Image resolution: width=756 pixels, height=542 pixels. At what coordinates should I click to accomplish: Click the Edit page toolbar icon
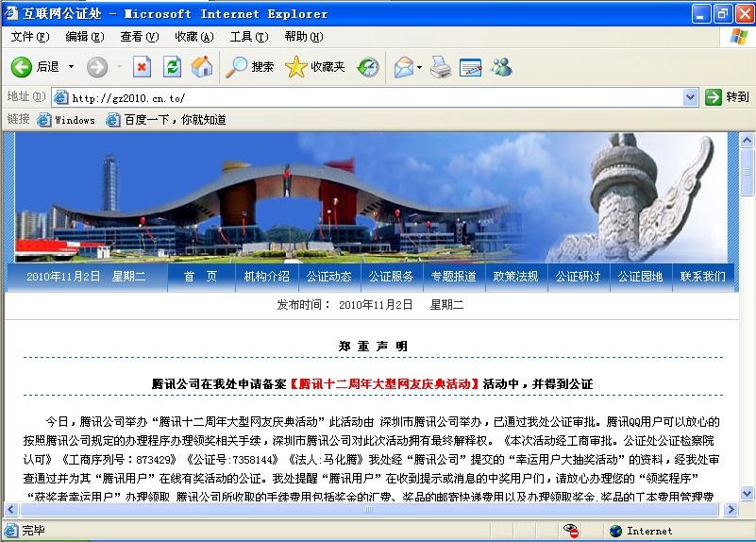tap(471, 67)
